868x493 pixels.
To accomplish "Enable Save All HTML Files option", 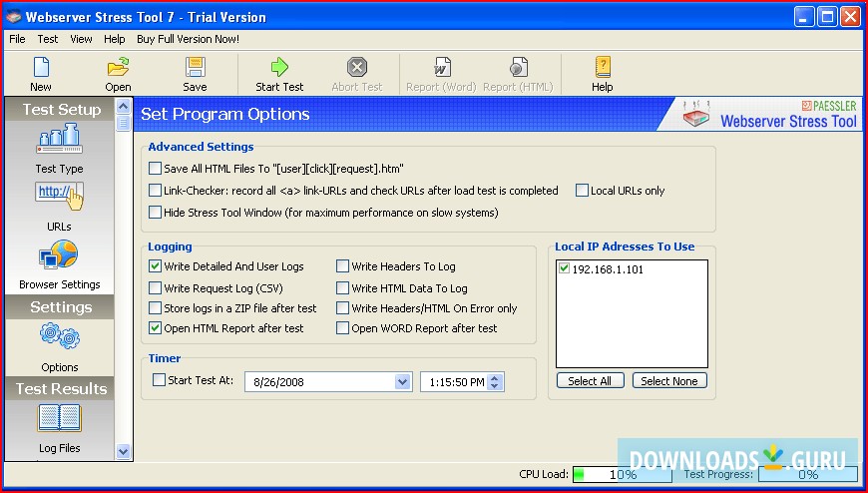I will pos(155,169).
